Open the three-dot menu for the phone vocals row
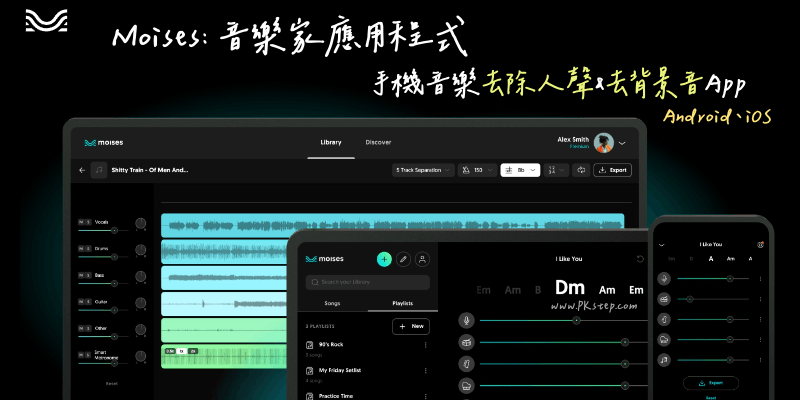The image size is (800, 400). [760, 279]
